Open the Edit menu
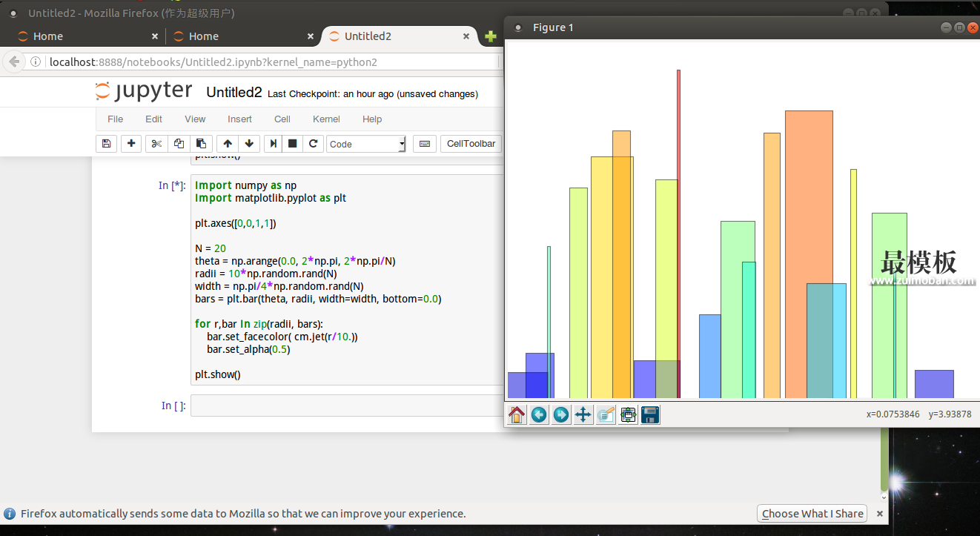Viewport: 980px width, 536px height. click(x=153, y=119)
